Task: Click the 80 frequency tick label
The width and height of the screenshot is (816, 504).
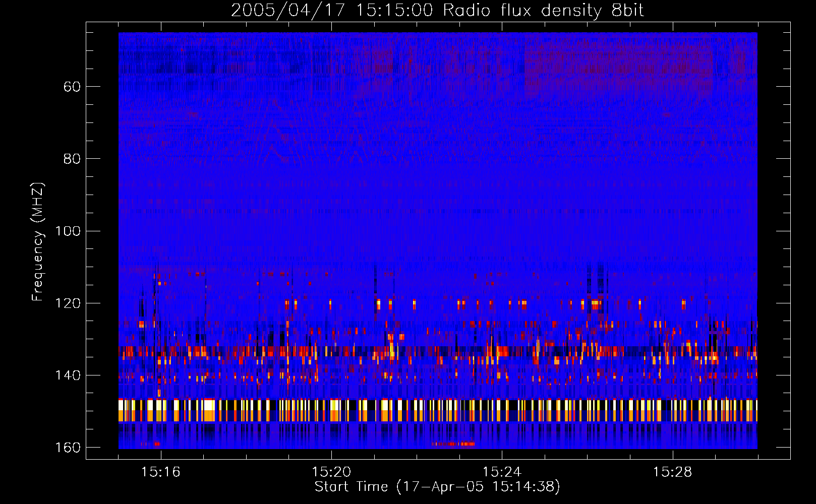Action: (x=72, y=159)
